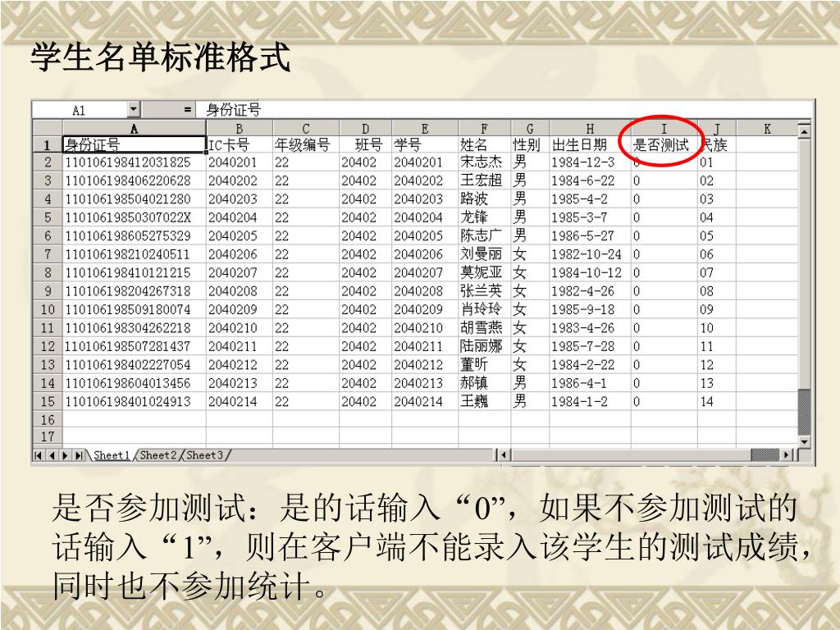Viewport: 840px width, 630px height.
Task: Select row 1 header
Action: pyautogui.click(x=48, y=144)
